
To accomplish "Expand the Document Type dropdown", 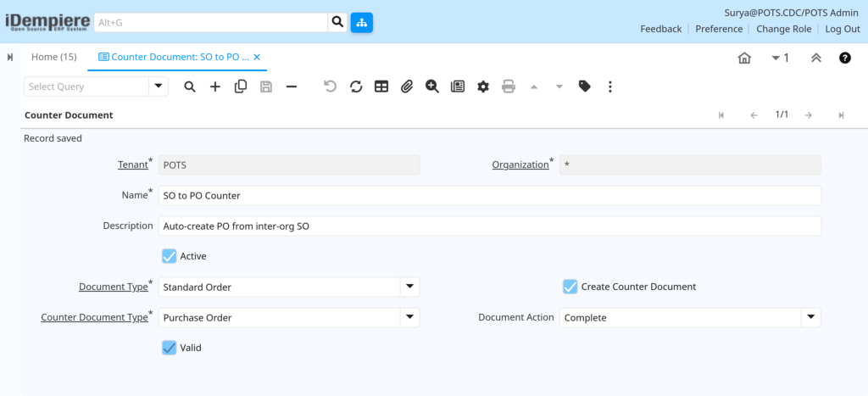I will click(409, 287).
